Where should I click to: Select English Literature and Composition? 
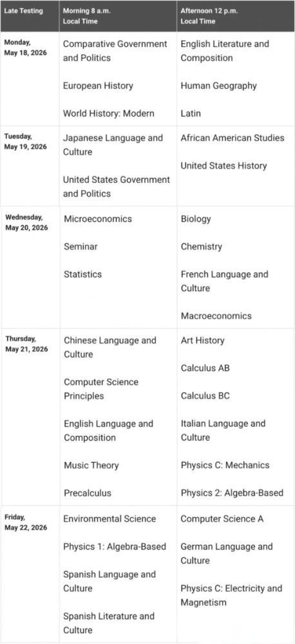tap(225, 50)
